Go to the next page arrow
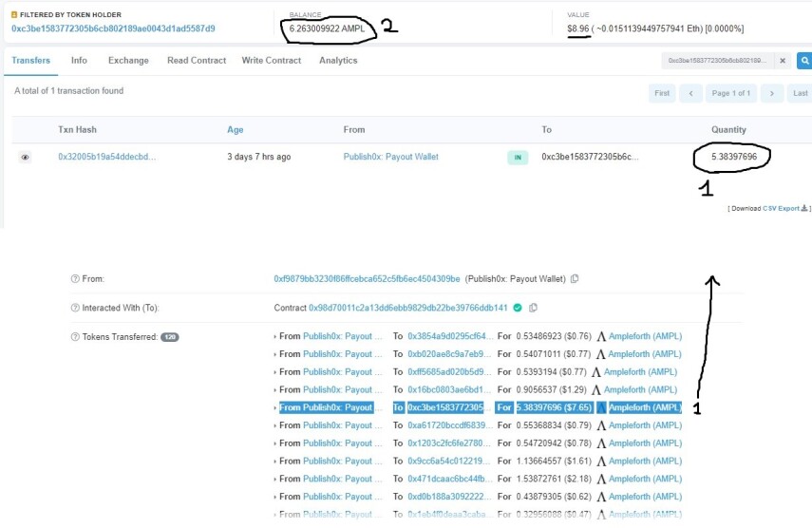 pyautogui.click(x=771, y=93)
